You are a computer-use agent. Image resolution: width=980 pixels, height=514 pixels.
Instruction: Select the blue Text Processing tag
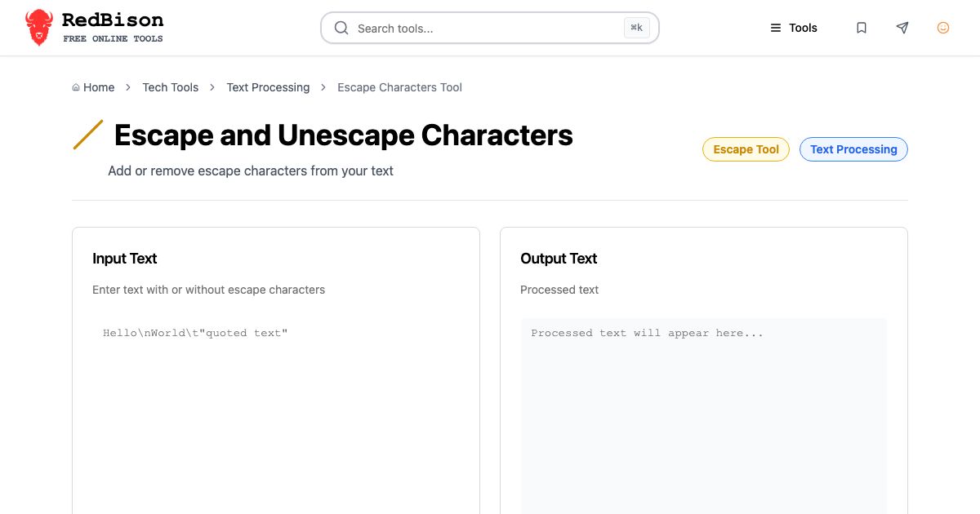853,149
